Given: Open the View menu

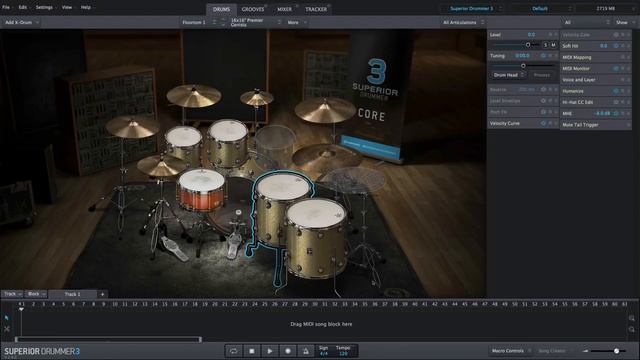Looking at the screenshot, I should (x=67, y=7).
